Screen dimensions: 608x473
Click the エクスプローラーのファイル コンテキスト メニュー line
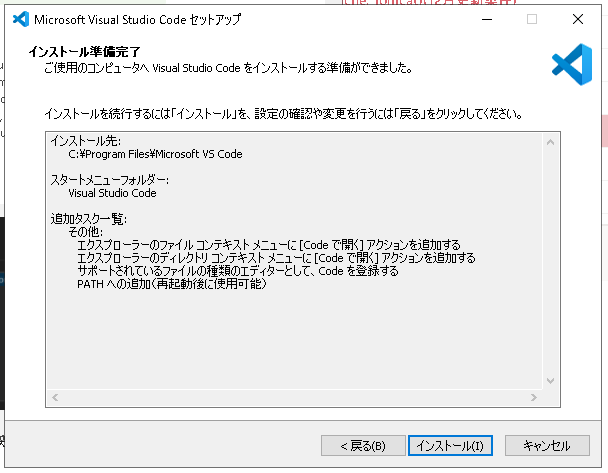(269, 245)
